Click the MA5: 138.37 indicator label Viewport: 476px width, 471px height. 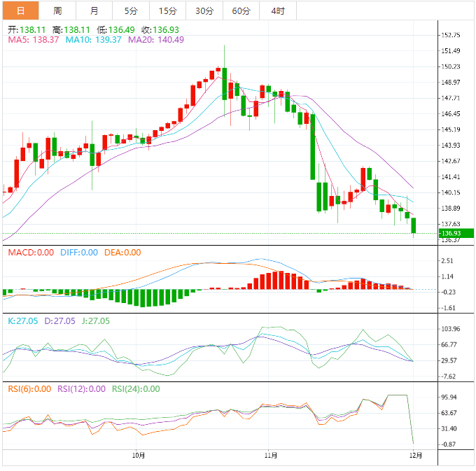[x=34, y=40]
